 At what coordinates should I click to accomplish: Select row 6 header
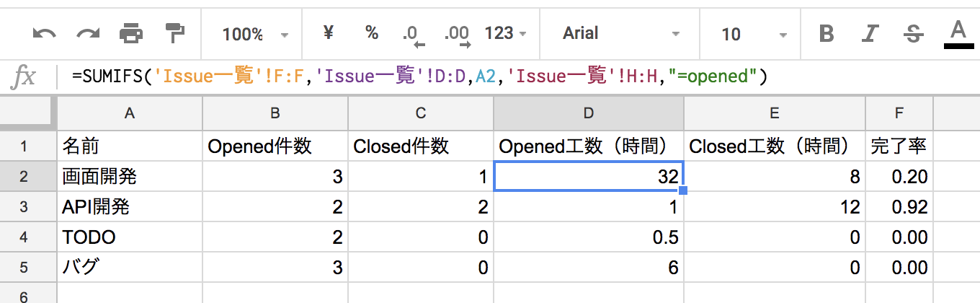[x=28, y=294]
